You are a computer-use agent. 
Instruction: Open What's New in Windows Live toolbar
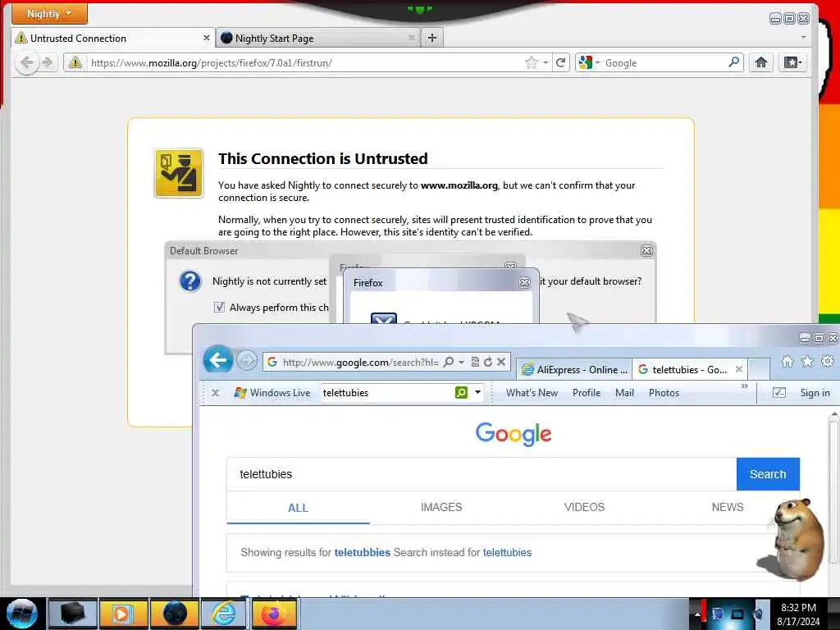(532, 393)
